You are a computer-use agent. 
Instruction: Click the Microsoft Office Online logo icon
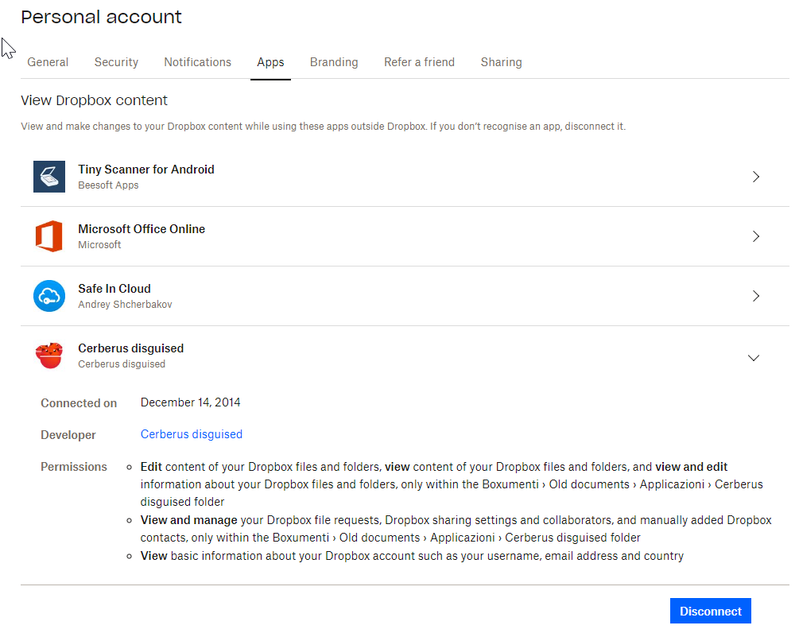tap(49, 237)
